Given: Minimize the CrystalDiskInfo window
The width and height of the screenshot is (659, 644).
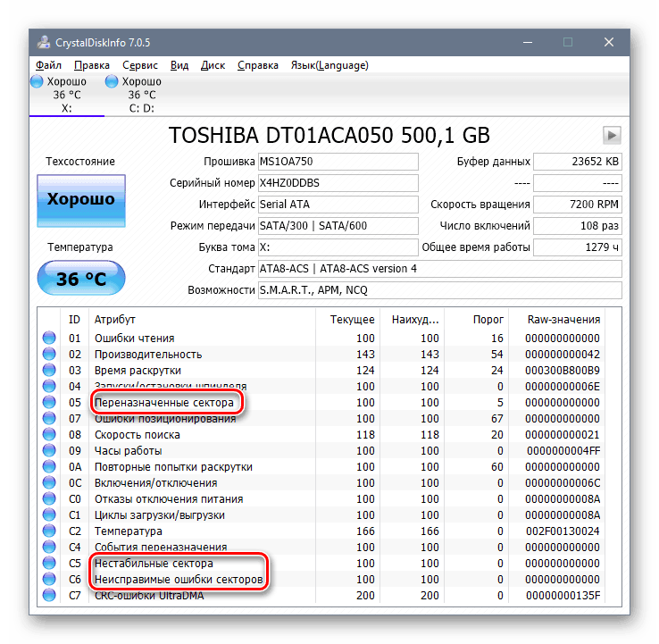Looking at the screenshot, I should click(528, 43).
